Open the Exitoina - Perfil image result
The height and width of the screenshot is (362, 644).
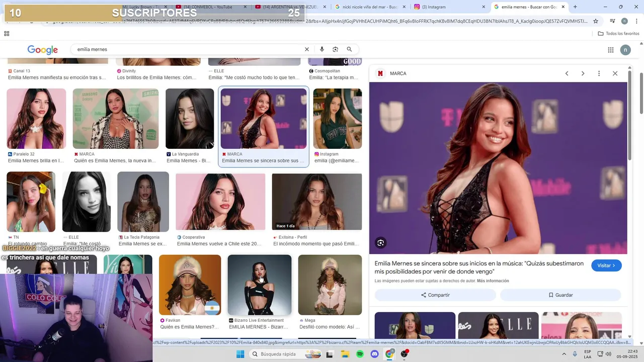[x=317, y=202]
